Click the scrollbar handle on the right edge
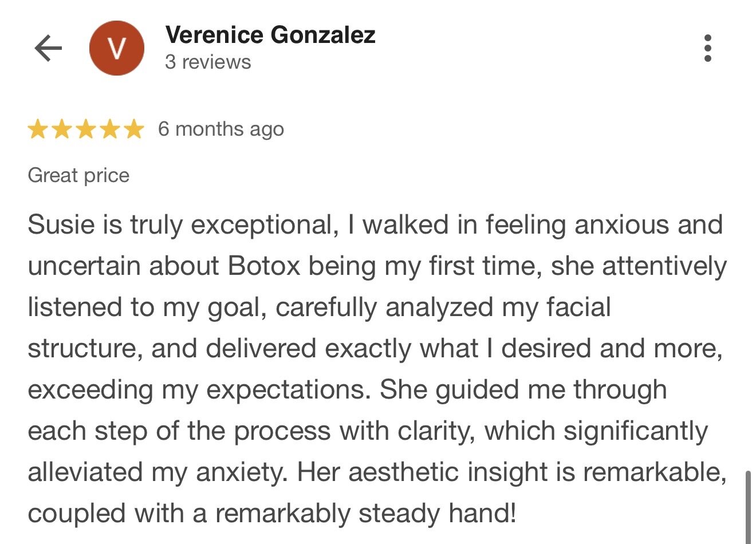 pyautogui.click(x=748, y=507)
